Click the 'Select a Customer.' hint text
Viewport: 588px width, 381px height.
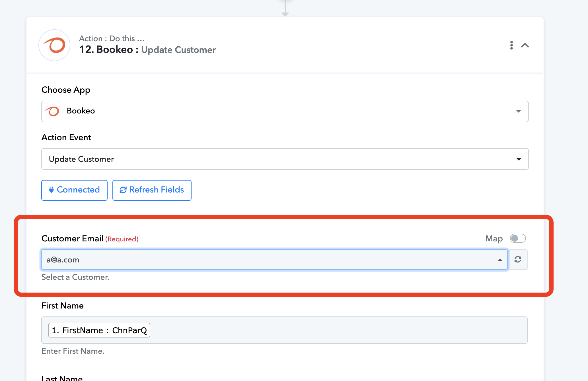pyautogui.click(x=75, y=277)
